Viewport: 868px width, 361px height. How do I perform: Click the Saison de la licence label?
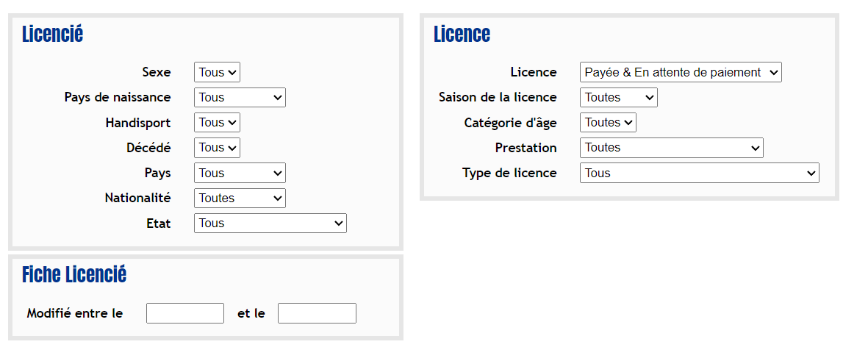(498, 98)
